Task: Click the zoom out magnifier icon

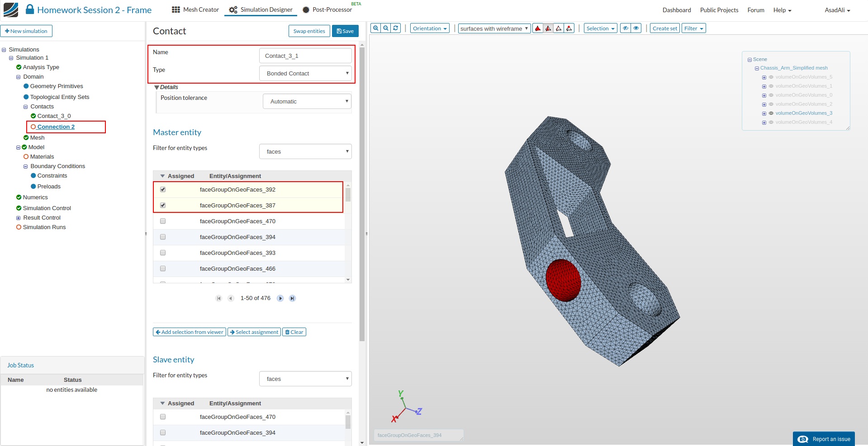Action: pyautogui.click(x=386, y=28)
